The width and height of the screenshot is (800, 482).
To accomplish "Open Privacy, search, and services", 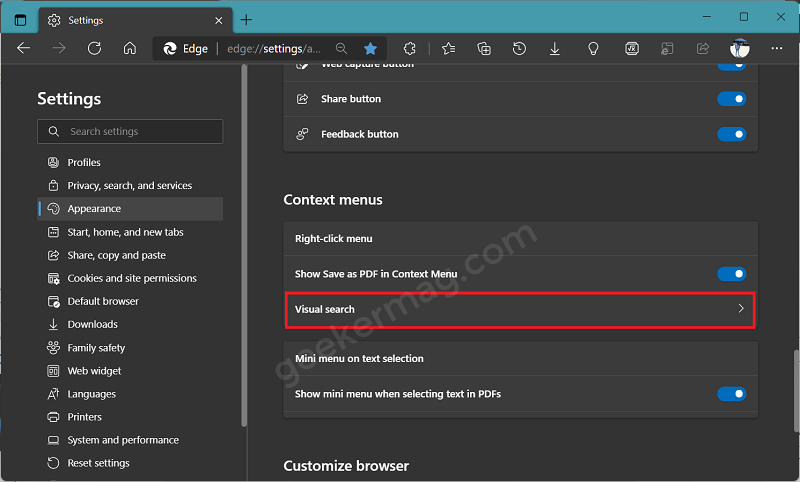I will (x=130, y=186).
